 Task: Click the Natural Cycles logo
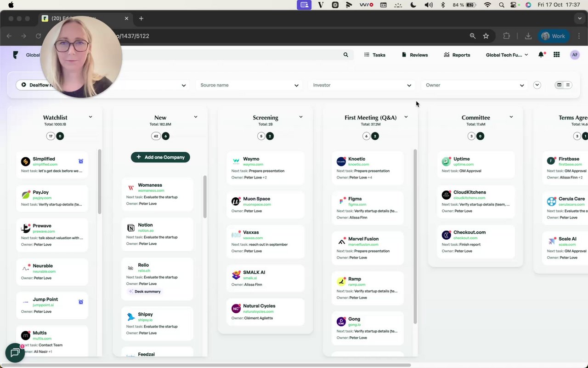coord(236,309)
